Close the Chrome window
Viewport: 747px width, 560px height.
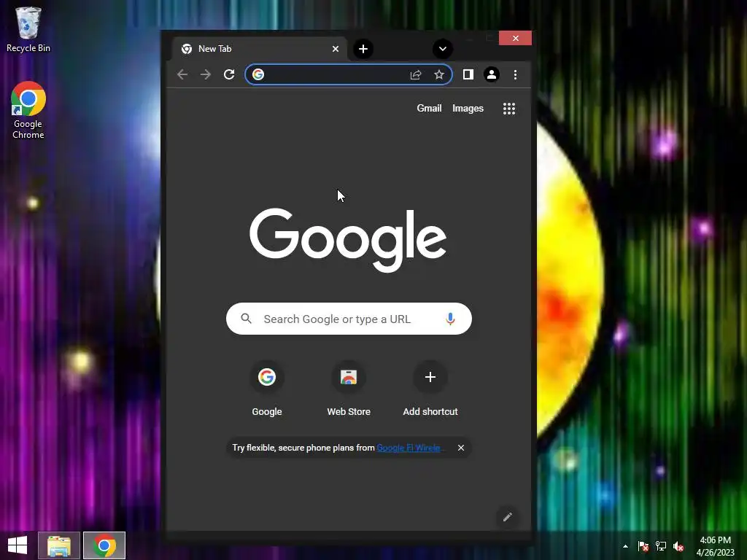point(516,38)
